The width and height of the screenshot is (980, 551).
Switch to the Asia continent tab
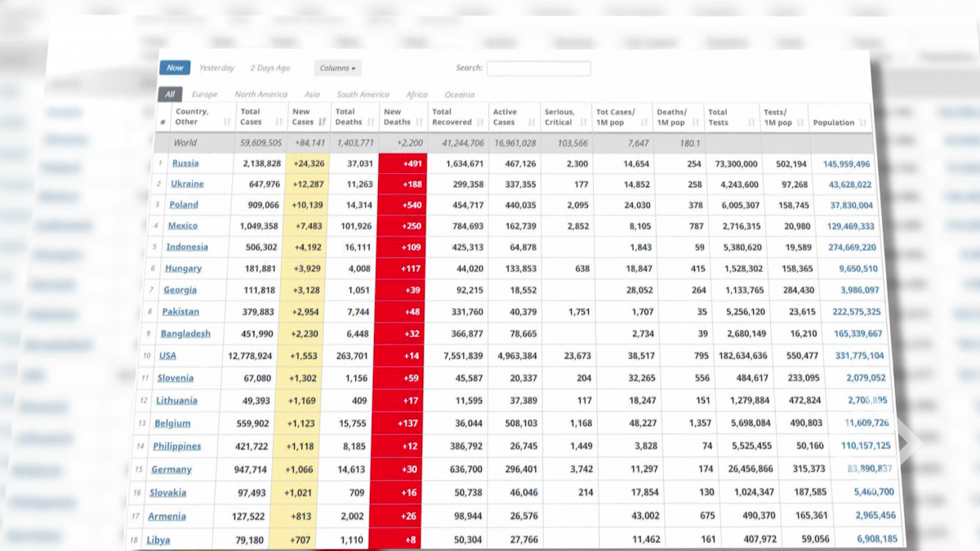[x=312, y=95]
